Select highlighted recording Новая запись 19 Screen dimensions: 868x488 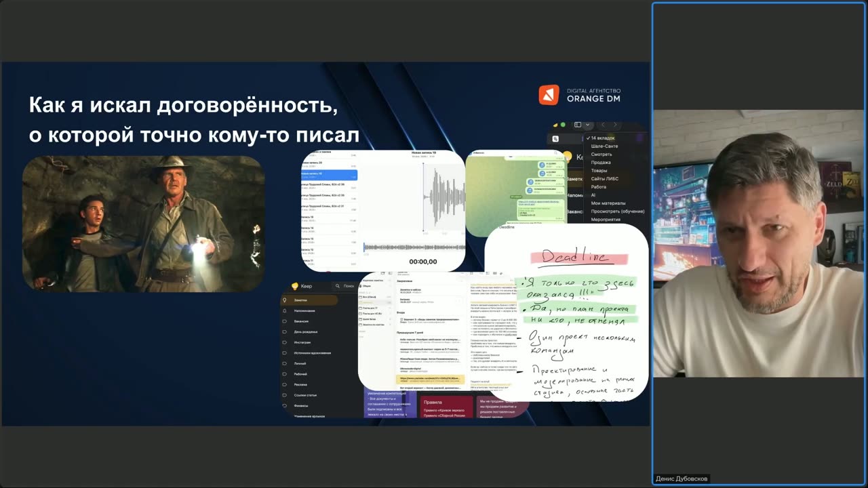pyautogui.click(x=330, y=175)
